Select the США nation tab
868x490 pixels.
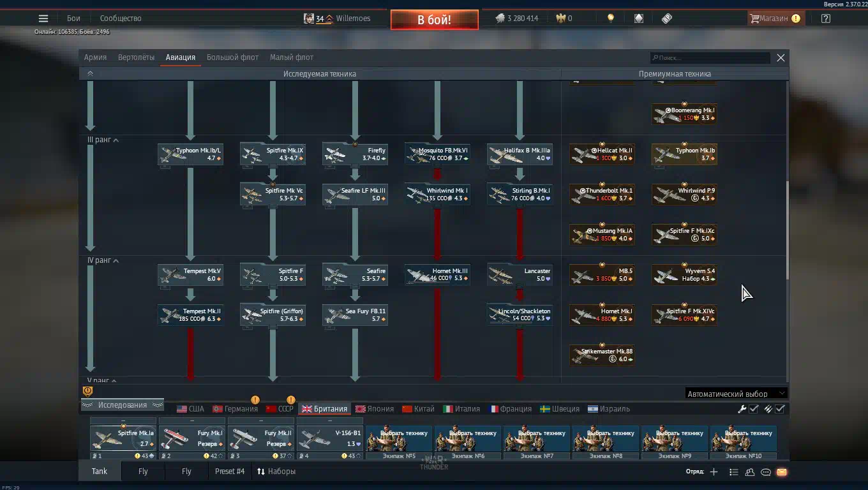[190, 409]
